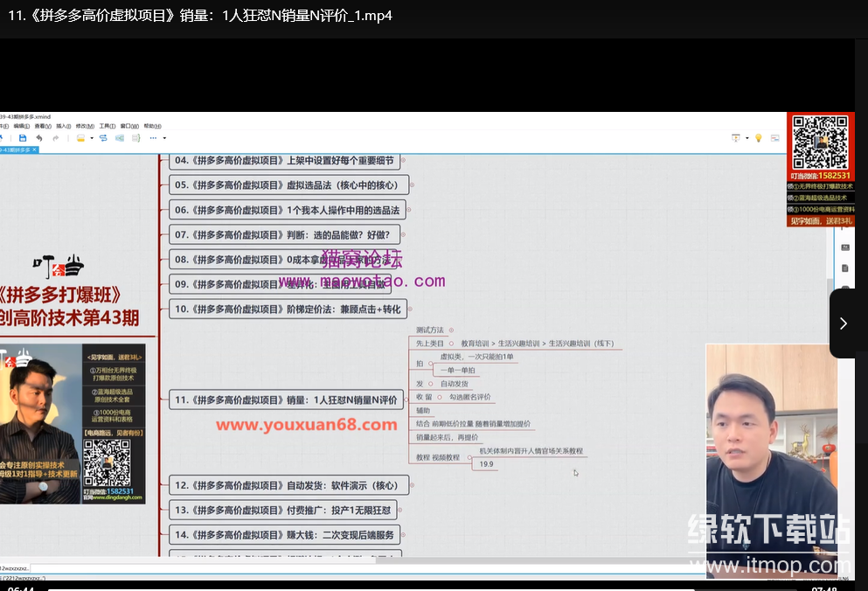This screenshot has height=591, width=868.
Task: Click the next video arrow button
Action: [844, 323]
